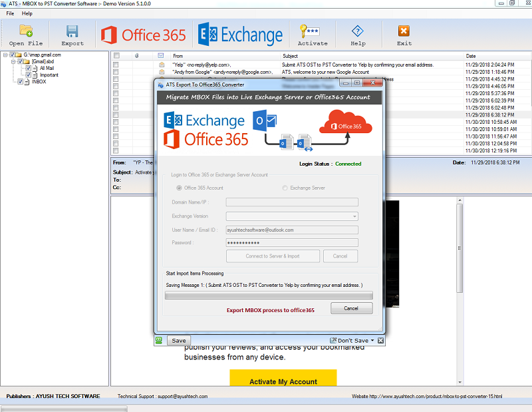Uncheck the INBOX folder checkbox
The width and height of the screenshot is (532, 412).
21,81
